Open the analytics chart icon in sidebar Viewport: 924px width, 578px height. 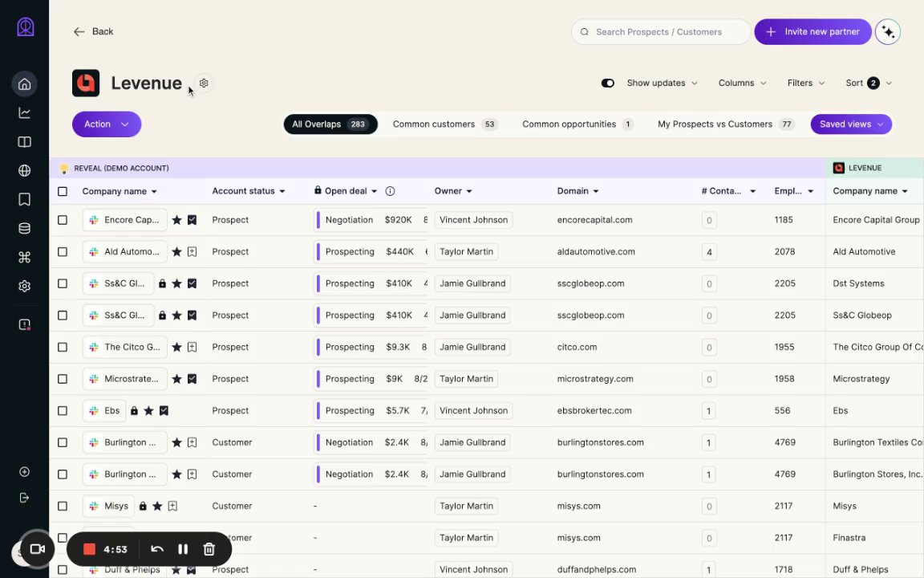[x=24, y=112]
